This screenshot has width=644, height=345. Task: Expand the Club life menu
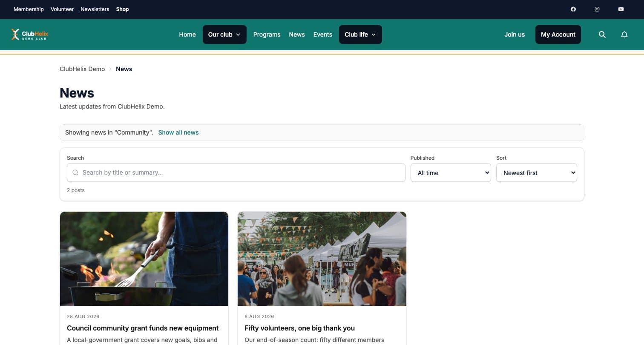click(x=360, y=34)
